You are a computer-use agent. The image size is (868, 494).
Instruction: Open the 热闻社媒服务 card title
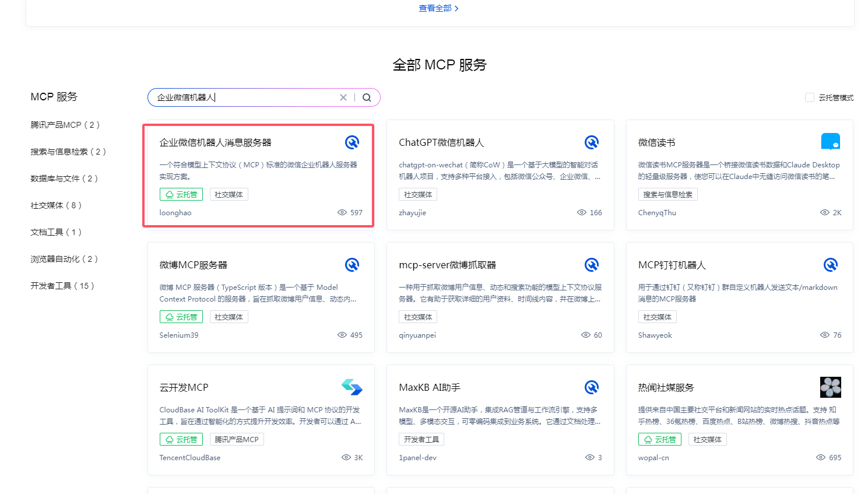(x=666, y=387)
